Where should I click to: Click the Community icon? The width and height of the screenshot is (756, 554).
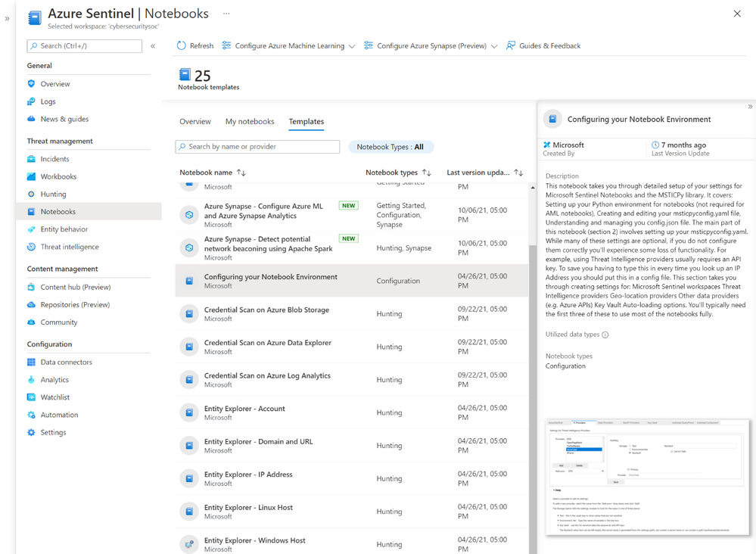point(31,322)
